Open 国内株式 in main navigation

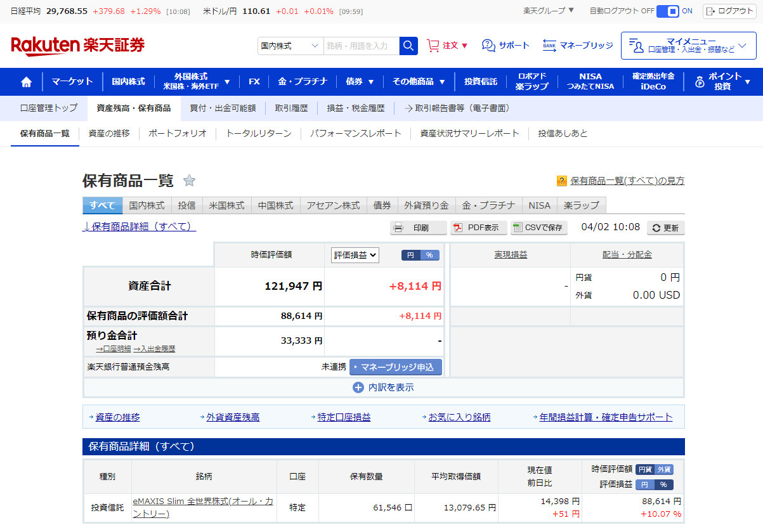(x=129, y=82)
